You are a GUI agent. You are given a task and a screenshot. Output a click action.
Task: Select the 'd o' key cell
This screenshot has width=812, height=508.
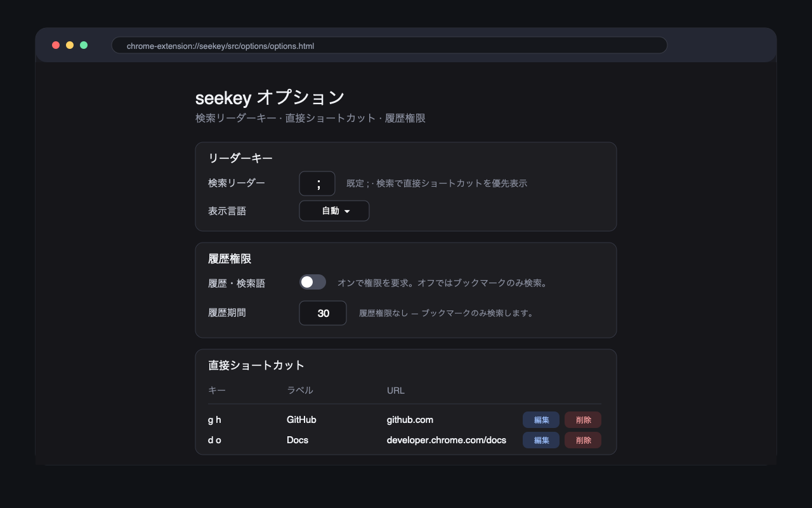(x=214, y=440)
